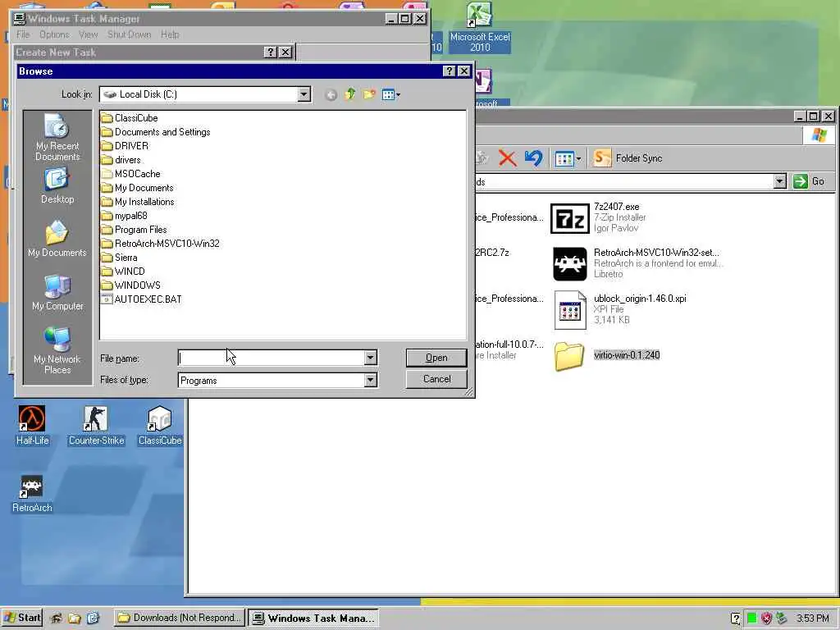The width and height of the screenshot is (840, 630).
Task: Expand the Look in drive dropdown
Action: click(304, 94)
